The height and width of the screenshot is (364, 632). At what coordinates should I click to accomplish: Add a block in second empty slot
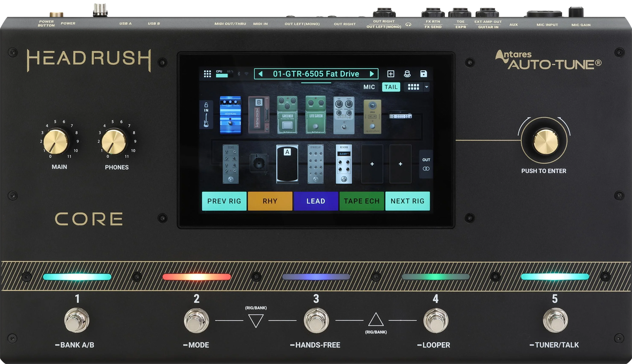point(401,164)
